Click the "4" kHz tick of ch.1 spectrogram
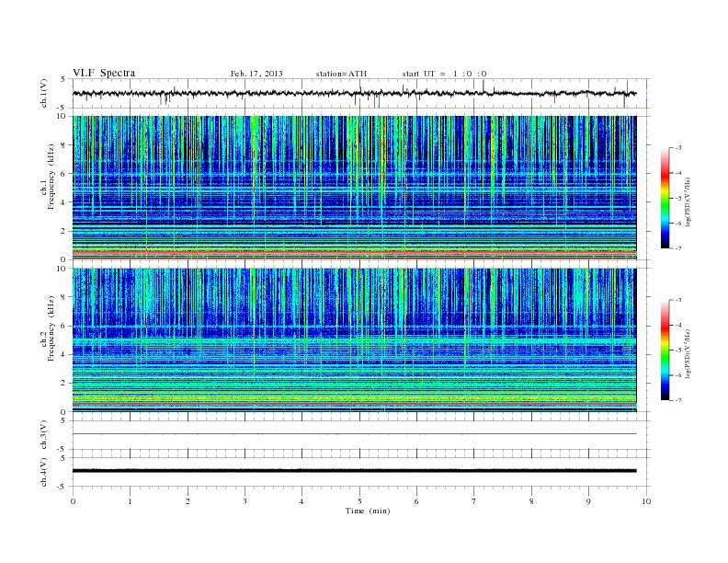This screenshot has height=563, width=728. [63, 202]
